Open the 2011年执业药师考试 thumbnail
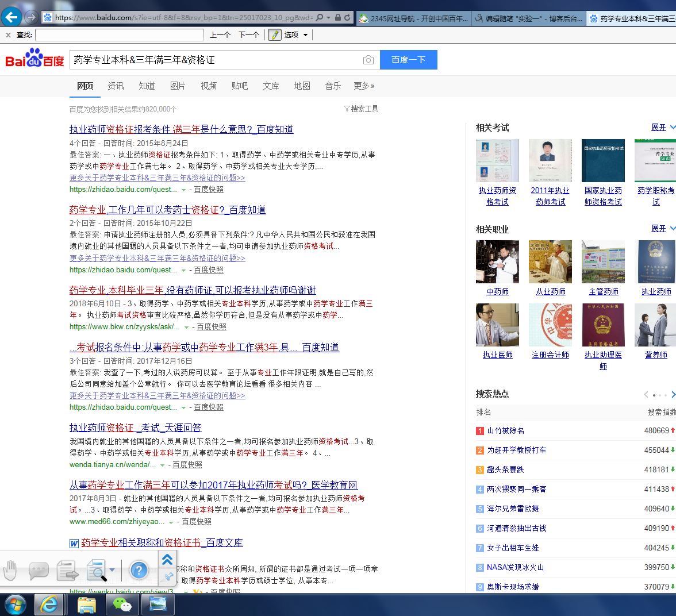 [550, 160]
